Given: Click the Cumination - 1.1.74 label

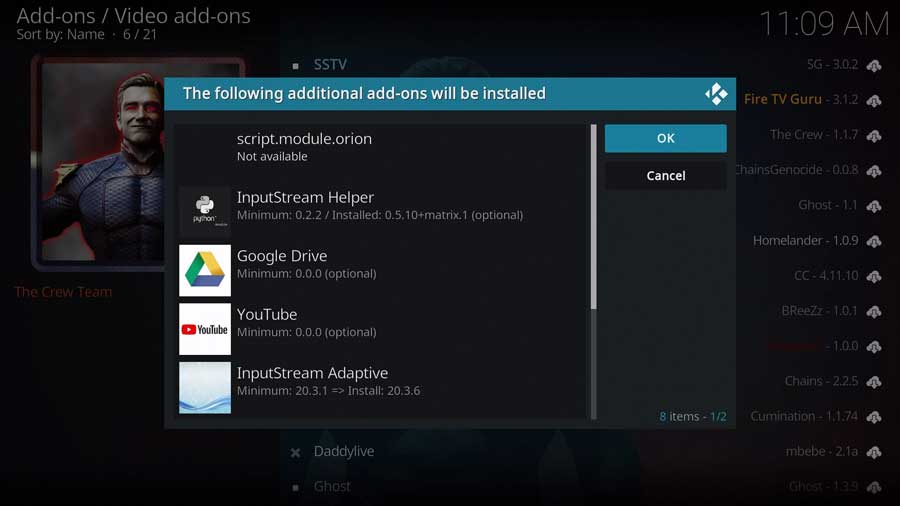Looking at the screenshot, I should (x=804, y=416).
